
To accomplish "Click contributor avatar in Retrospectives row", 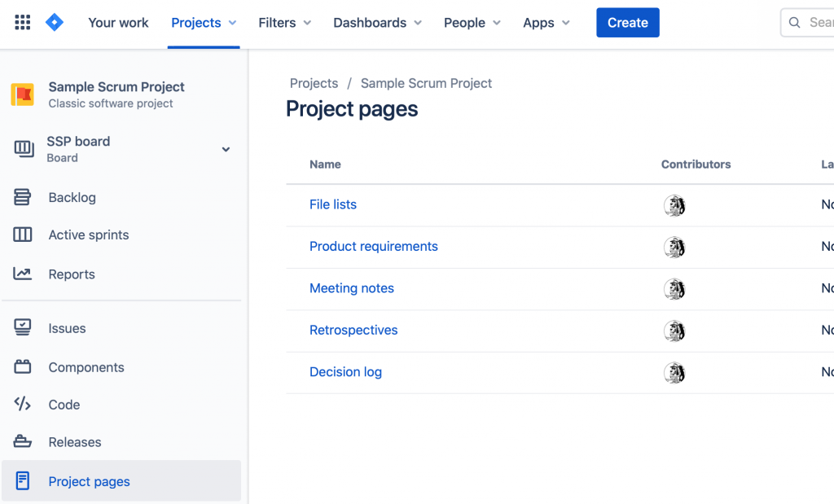I will (674, 331).
